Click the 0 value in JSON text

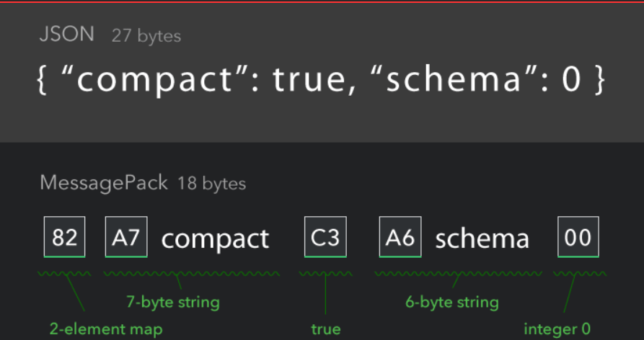click(571, 81)
